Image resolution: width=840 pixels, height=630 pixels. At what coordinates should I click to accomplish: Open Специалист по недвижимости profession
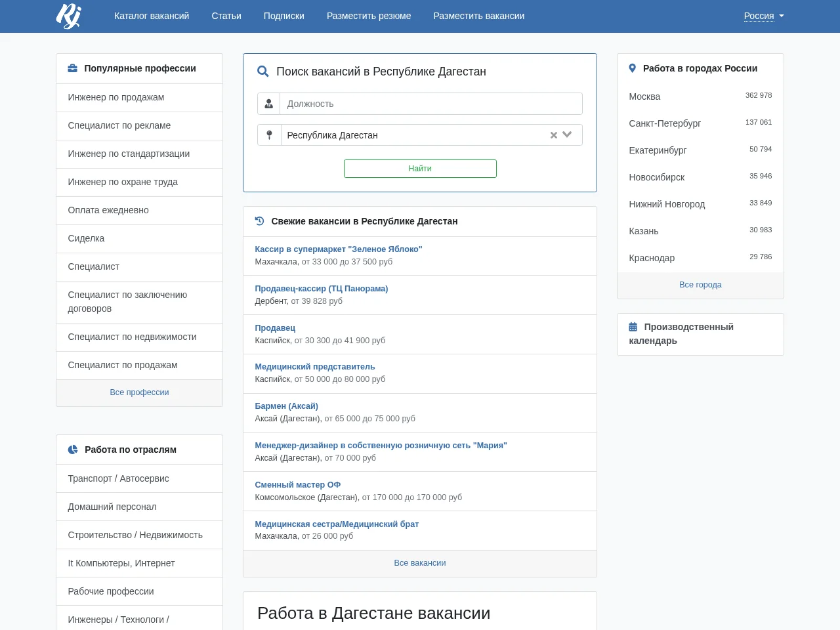[139, 337]
